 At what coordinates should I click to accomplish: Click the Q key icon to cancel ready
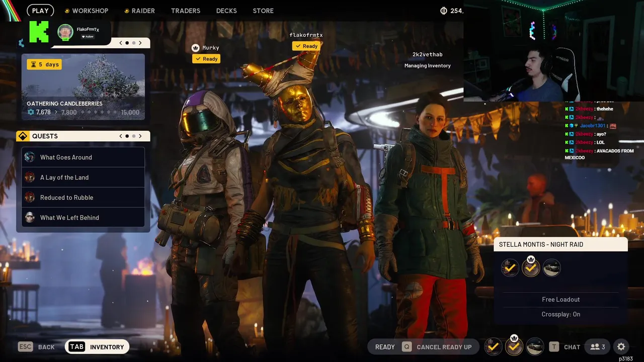coord(407,347)
